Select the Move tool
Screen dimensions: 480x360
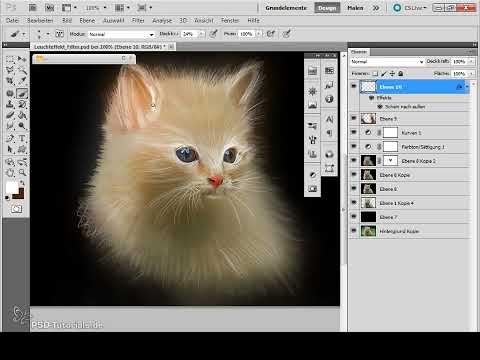[22, 59]
